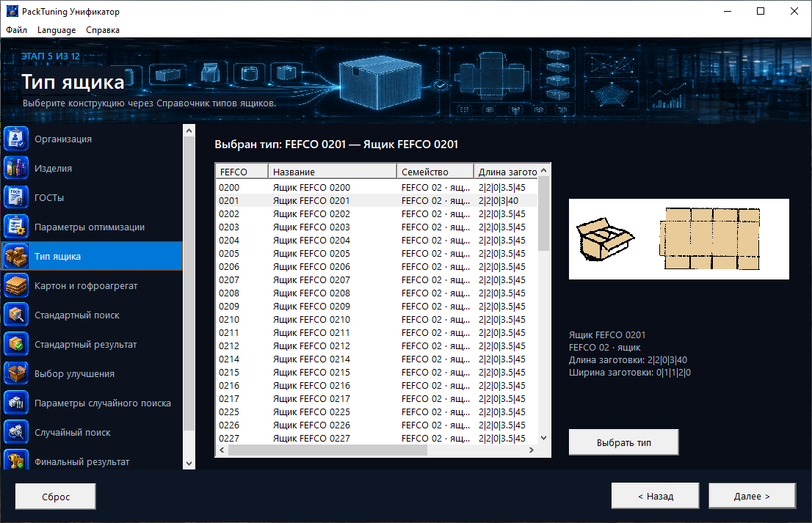
Task: Open the Выбор улучшения step
Action: coord(93,373)
